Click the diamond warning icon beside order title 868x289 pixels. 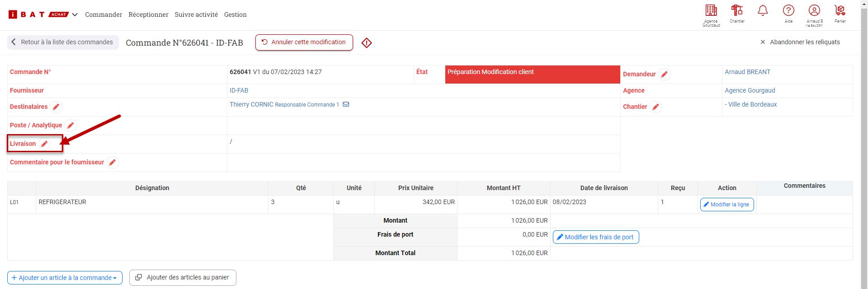pos(367,43)
